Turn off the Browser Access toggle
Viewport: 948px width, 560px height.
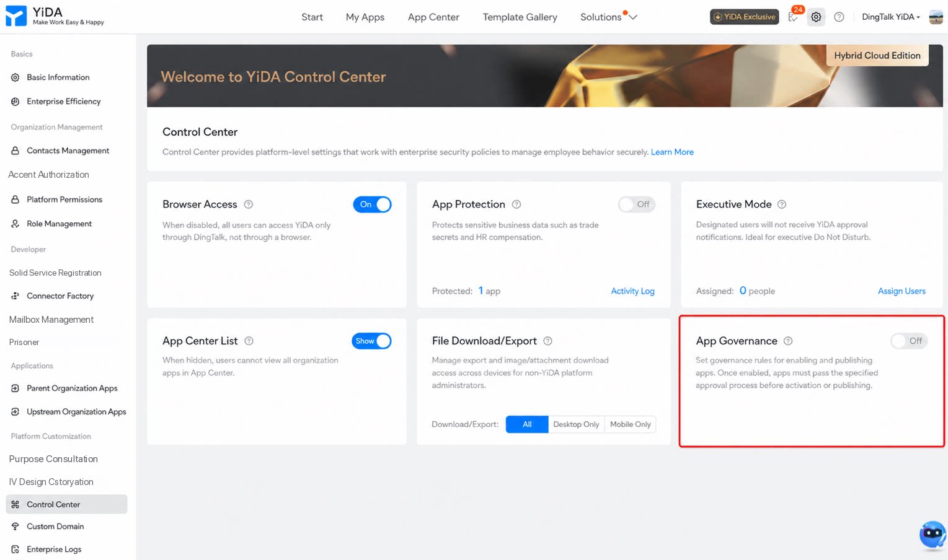click(372, 204)
